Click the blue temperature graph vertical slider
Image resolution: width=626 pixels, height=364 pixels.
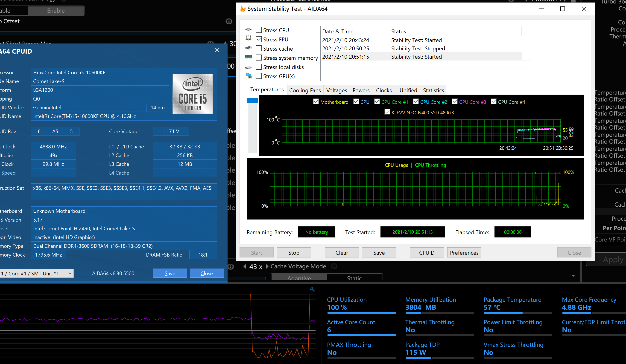[x=252, y=100]
